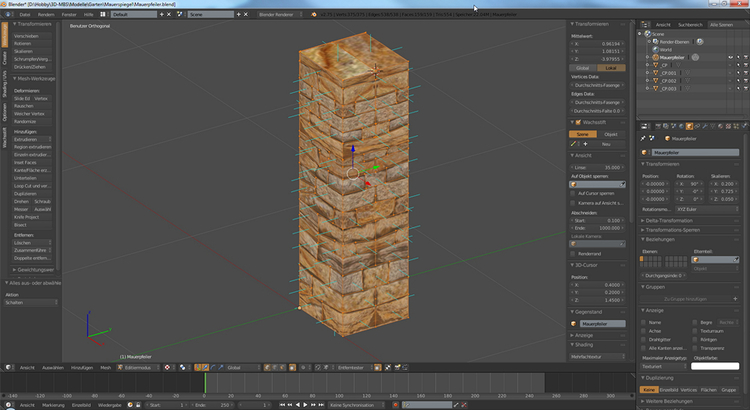
Task: Click the Bisect tool button
Action: pyautogui.click(x=32, y=225)
